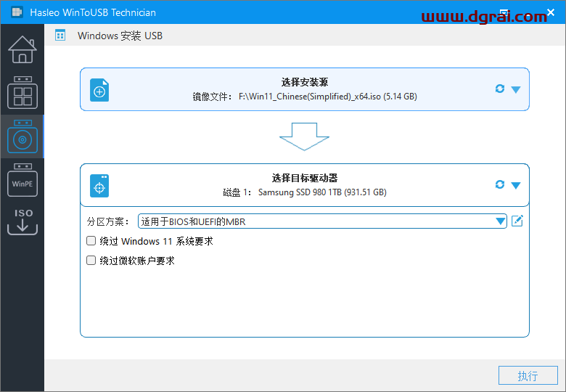Click the target drive icon

99,186
